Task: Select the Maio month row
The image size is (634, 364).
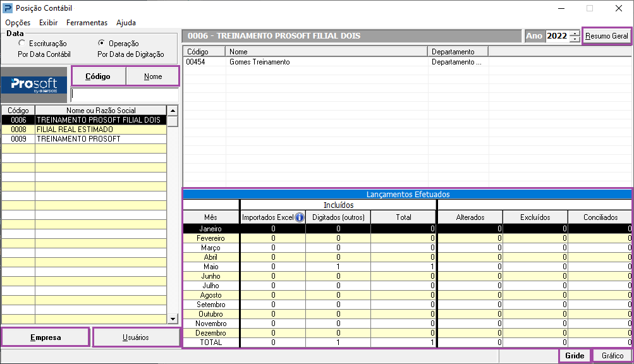Action: click(x=407, y=267)
